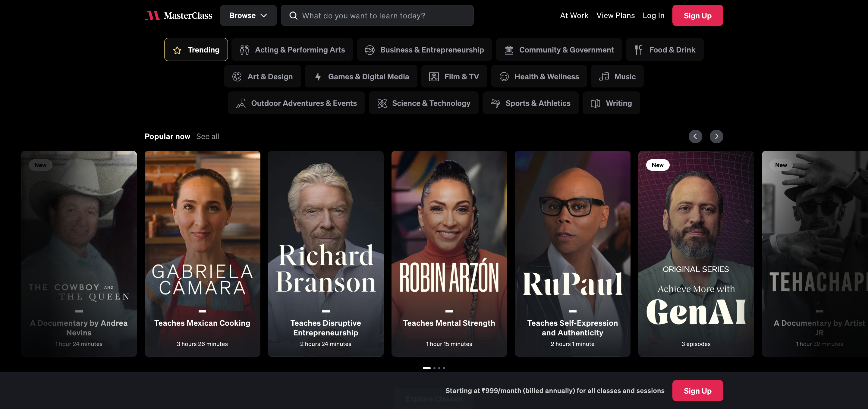Select Community & Government category
Viewport: 868px width, 409px height.
(559, 49)
